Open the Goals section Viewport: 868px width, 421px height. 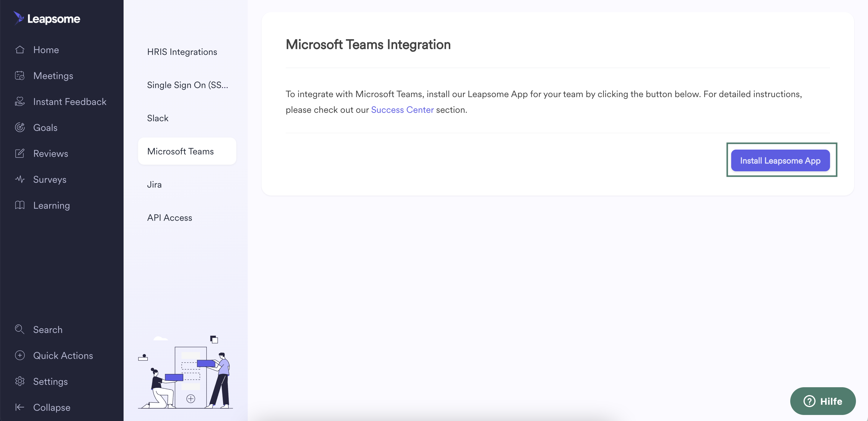(45, 127)
